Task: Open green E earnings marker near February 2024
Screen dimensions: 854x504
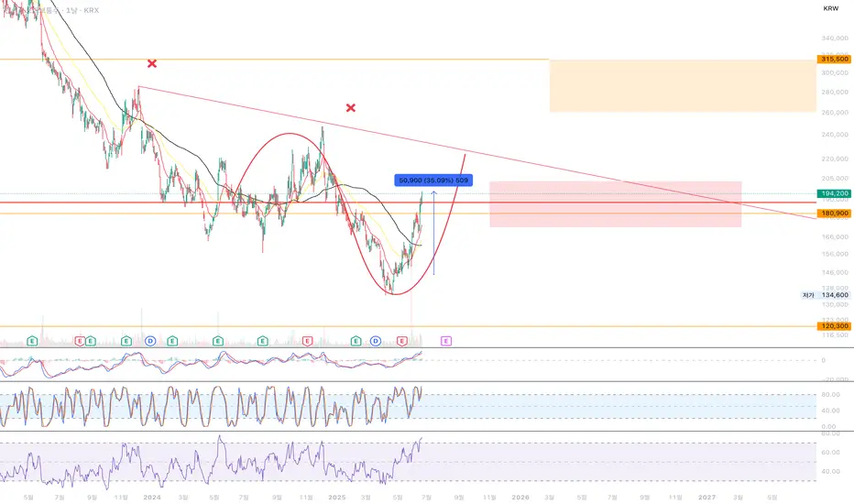Action: click(x=172, y=341)
